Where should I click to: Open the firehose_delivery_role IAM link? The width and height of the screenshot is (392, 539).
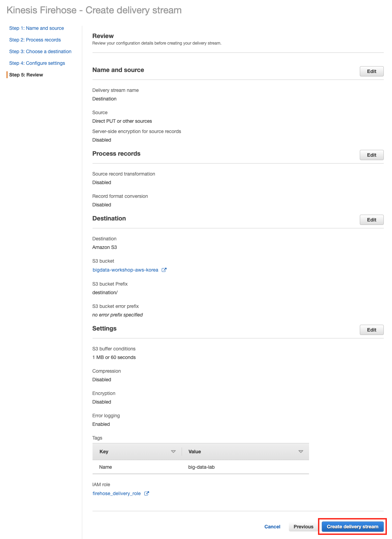coord(117,493)
